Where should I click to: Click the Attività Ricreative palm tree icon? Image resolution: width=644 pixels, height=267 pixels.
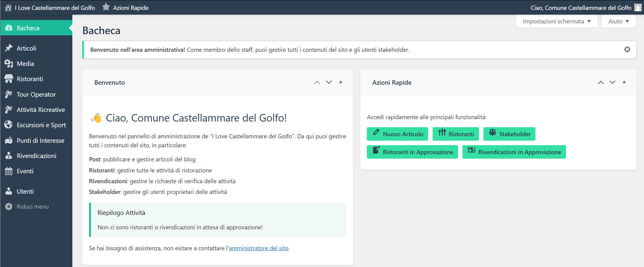pos(9,110)
